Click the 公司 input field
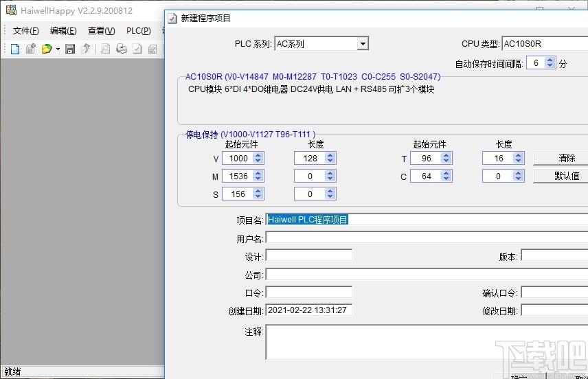The image size is (588, 379). [427, 275]
